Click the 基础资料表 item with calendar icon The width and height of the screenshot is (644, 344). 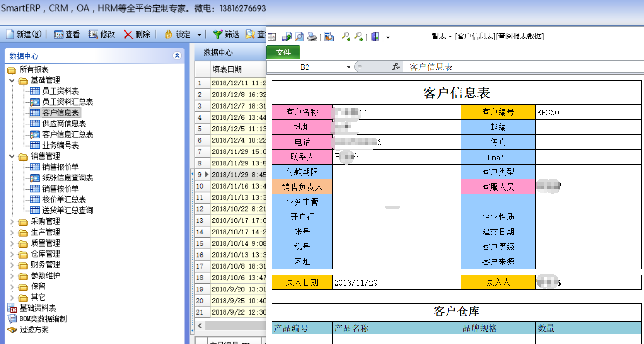click(x=32, y=308)
